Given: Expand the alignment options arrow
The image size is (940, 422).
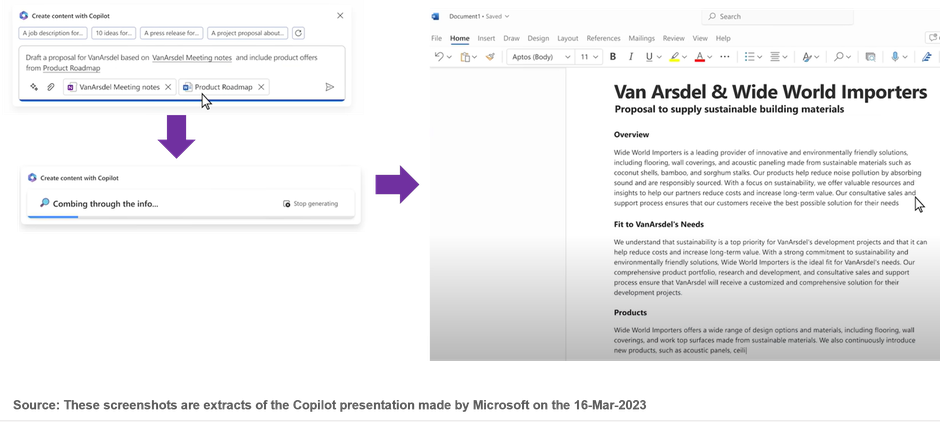Looking at the screenshot, I should coord(785,58).
